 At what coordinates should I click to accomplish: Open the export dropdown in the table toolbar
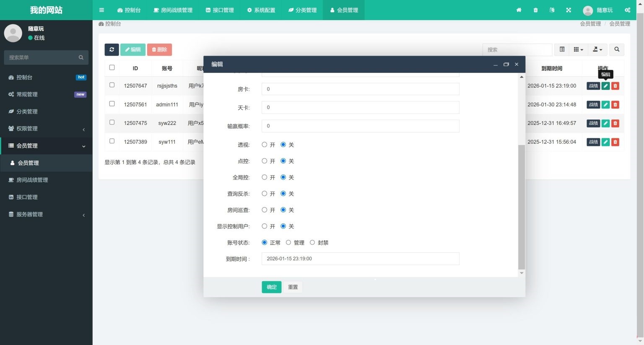coord(597,49)
